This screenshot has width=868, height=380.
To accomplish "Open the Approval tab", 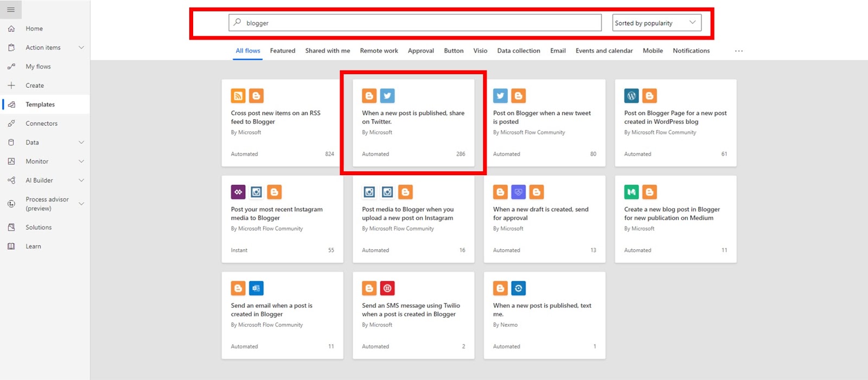I will [421, 51].
